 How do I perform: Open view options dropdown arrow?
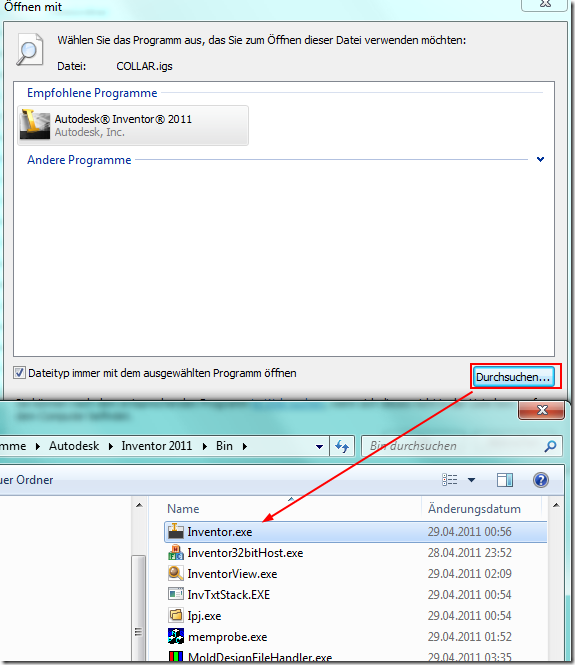tap(472, 480)
